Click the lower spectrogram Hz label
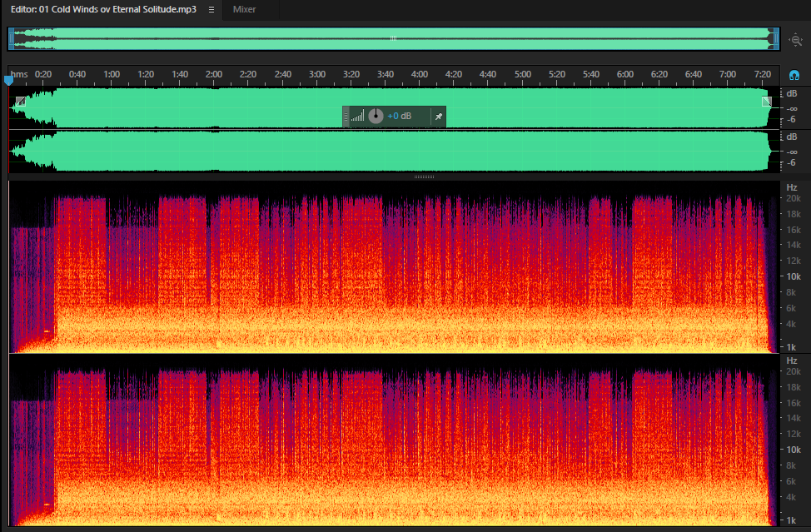The image size is (811, 532). tap(792, 360)
